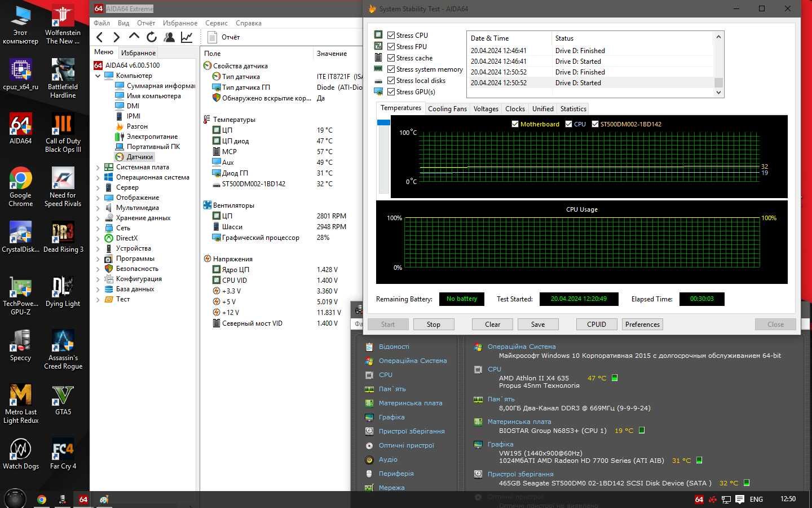Expand Мультимедиа tree node
Image resolution: width=812 pixels, height=508 pixels.
coord(98,208)
